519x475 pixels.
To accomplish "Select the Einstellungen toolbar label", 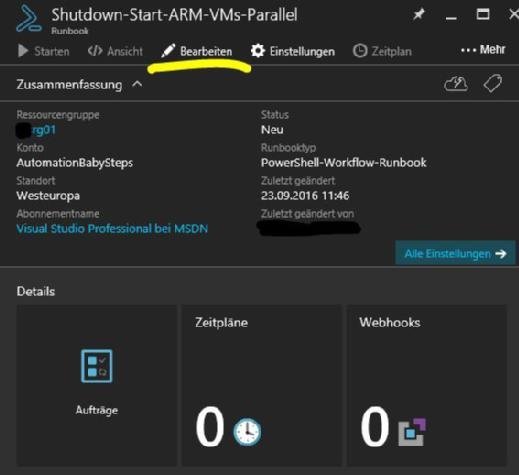I will tap(302, 52).
